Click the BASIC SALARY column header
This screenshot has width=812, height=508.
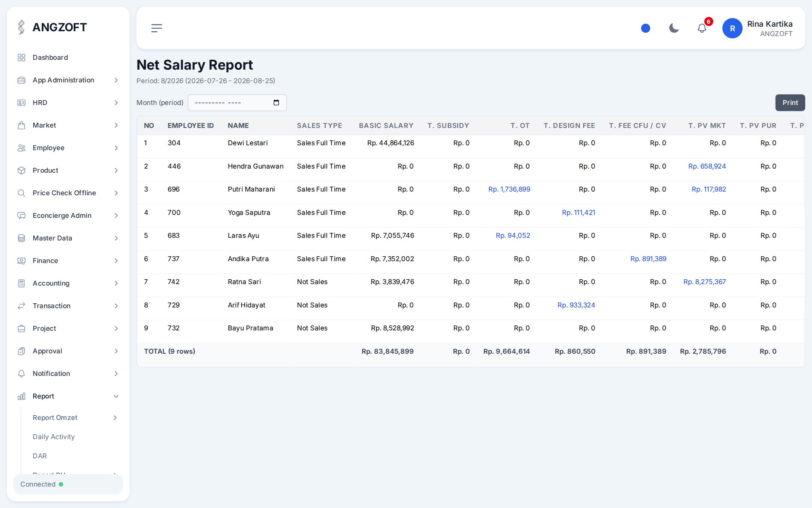click(386, 126)
